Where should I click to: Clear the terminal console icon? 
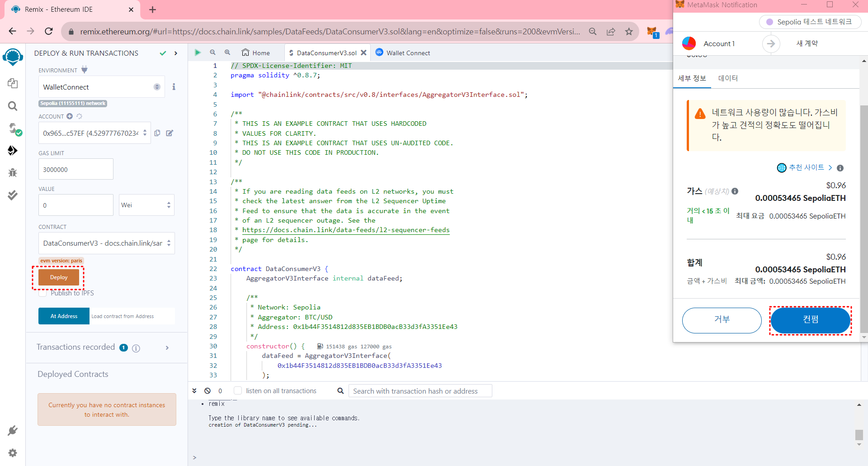pos(208,391)
